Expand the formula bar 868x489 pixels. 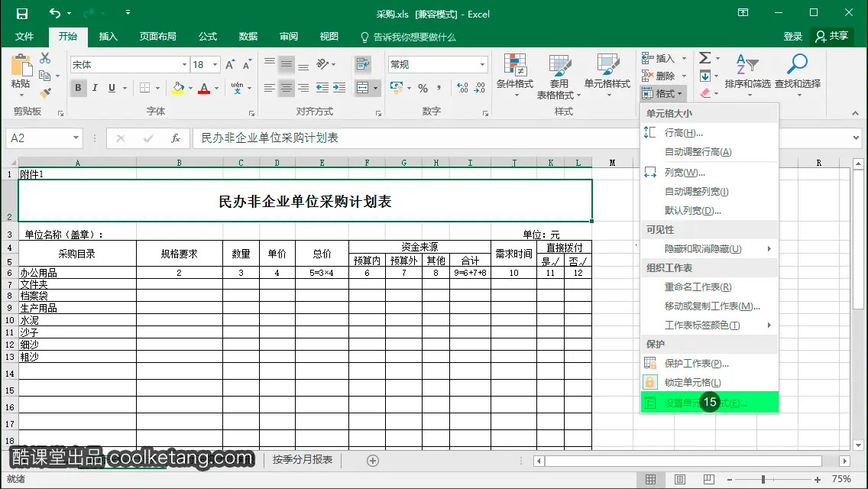pos(856,138)
